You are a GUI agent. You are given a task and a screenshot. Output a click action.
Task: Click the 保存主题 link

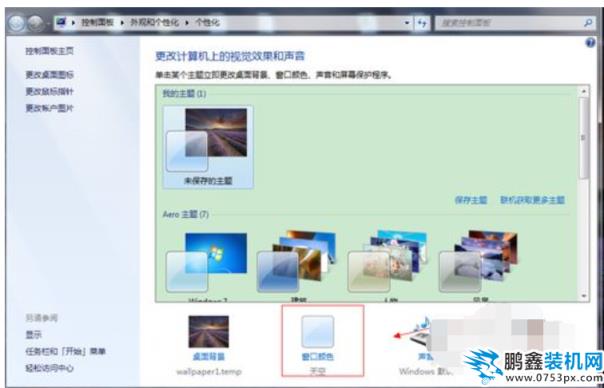click(471, 200)
